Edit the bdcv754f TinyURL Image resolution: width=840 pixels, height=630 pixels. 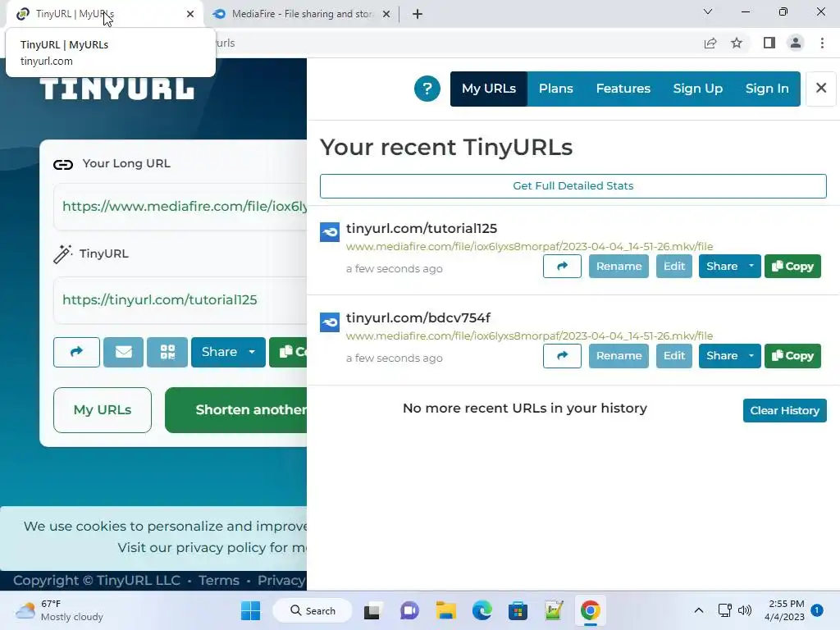point(674,356)
